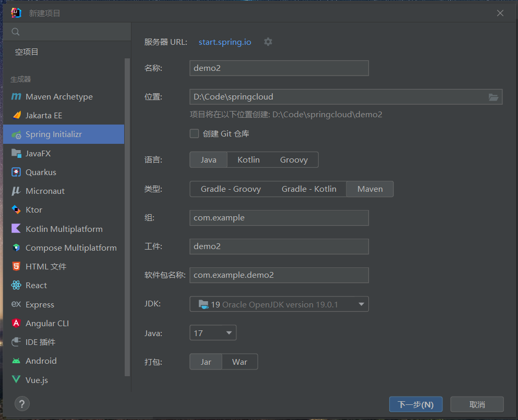The height and width of the screenshot is (420, 518).
Task: Enable the Git repository checkbox
Action: point(194,133)
